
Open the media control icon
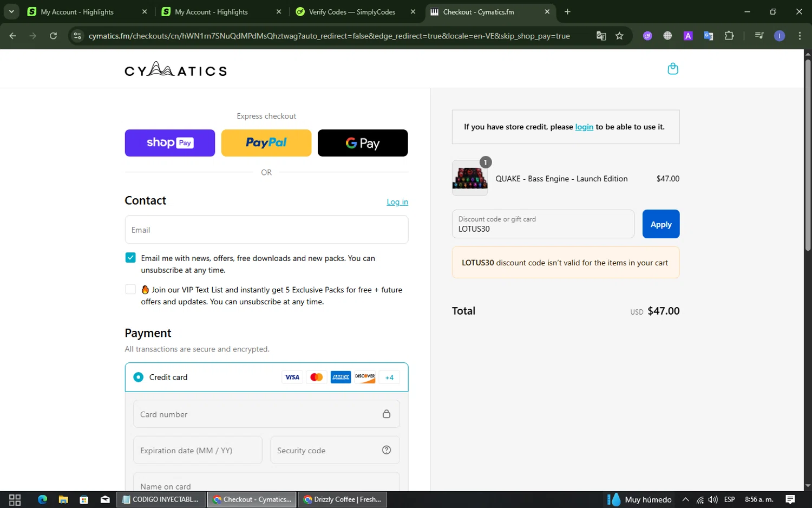pos(759,36)
